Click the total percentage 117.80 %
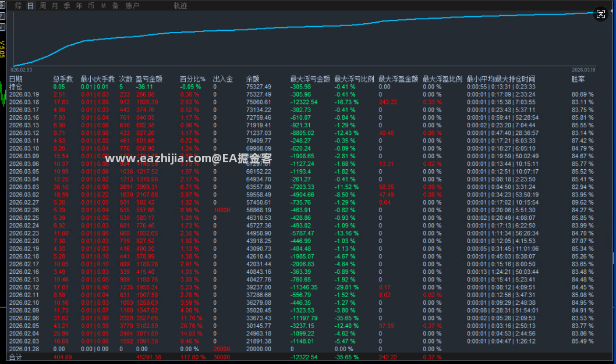Viewport: 616px width, 364px height. tap(193, 358)
